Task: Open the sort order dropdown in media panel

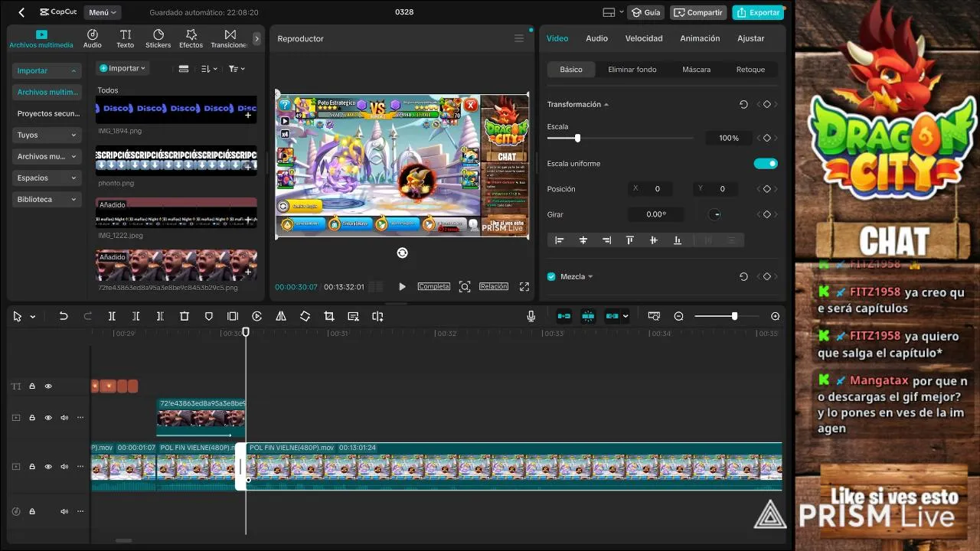Action: coord(209,68)
